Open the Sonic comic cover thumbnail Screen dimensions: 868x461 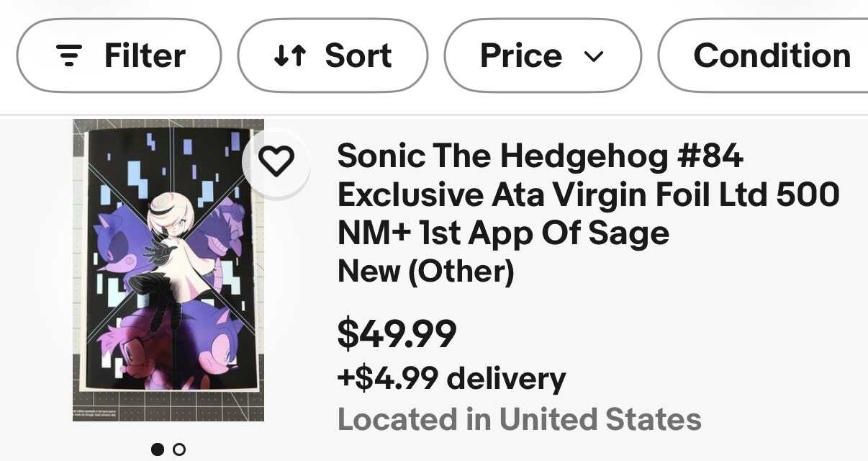pos(168,269)
